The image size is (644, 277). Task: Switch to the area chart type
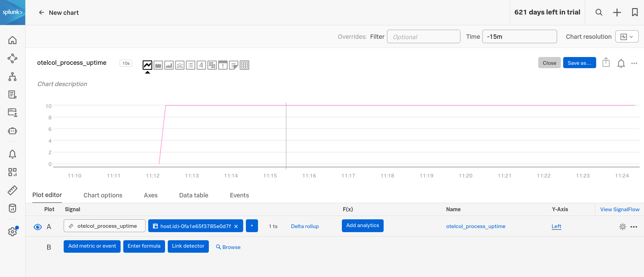point(158,65)
